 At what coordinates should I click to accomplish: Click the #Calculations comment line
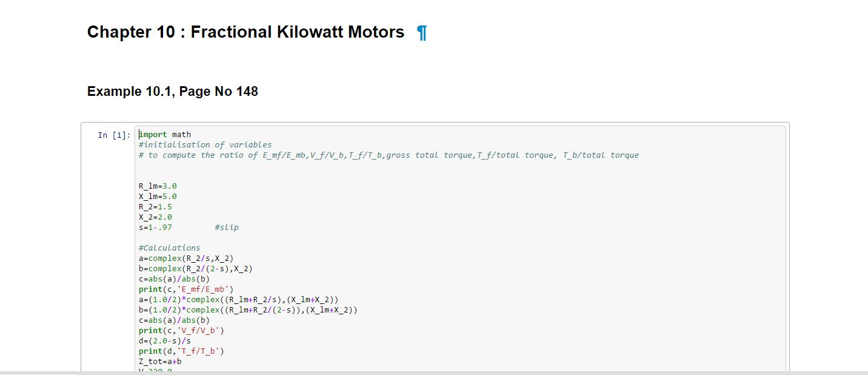[169, 248]
